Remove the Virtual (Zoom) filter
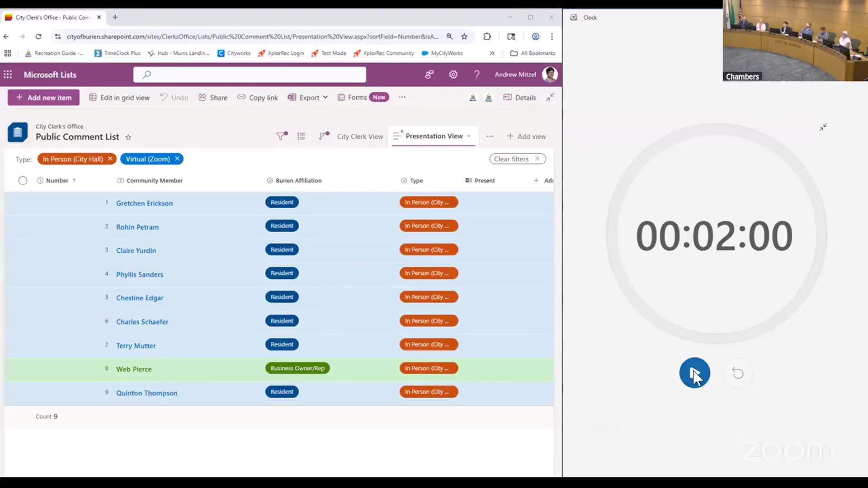The image size is (868, 488). coord(177,159)
